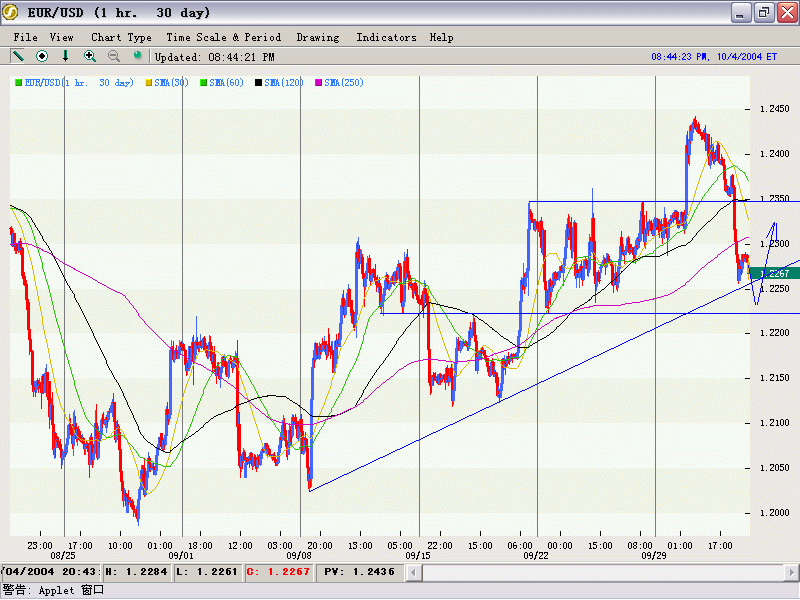Click the circle target tool icon
The height and width of the screenshot is (600, 800).
point(42,56)
